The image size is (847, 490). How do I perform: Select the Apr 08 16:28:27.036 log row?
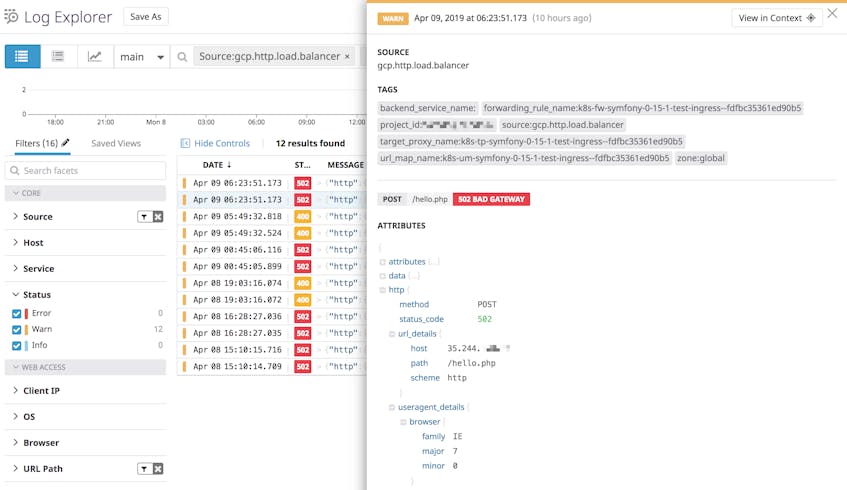(272, 316)
